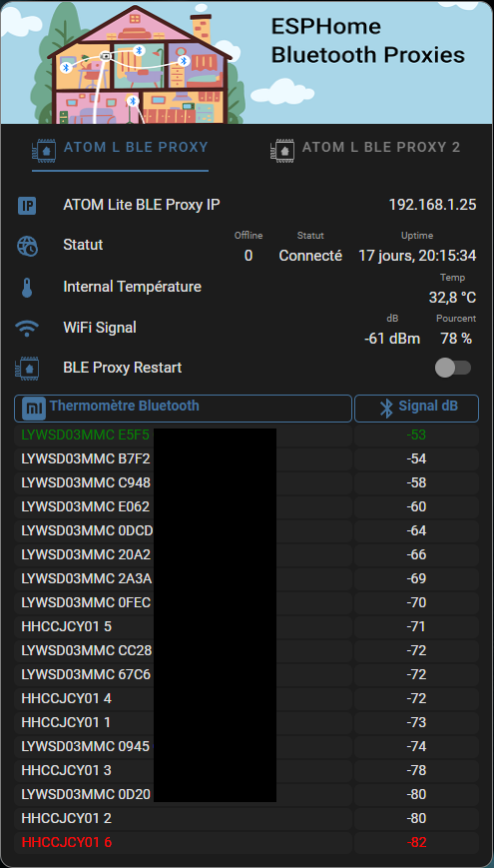Click the thermometer icon for Internal Température

click(x=27, y=288)
